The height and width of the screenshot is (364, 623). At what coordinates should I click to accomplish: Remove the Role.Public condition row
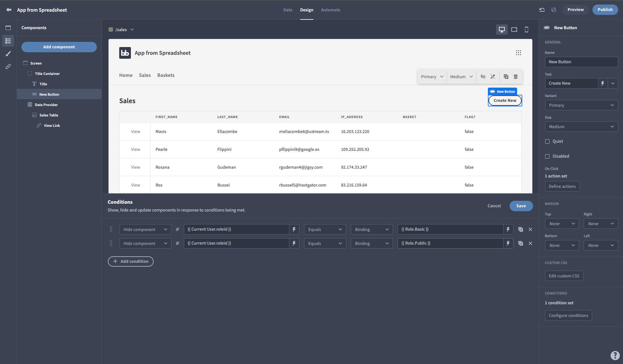[530, 243]
